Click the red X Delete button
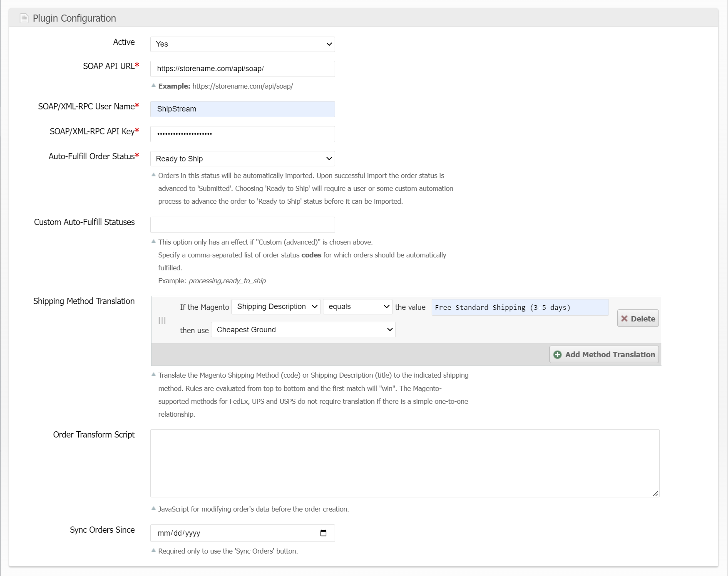This screenshot has width=728, height=576. [x=638, y=319]
